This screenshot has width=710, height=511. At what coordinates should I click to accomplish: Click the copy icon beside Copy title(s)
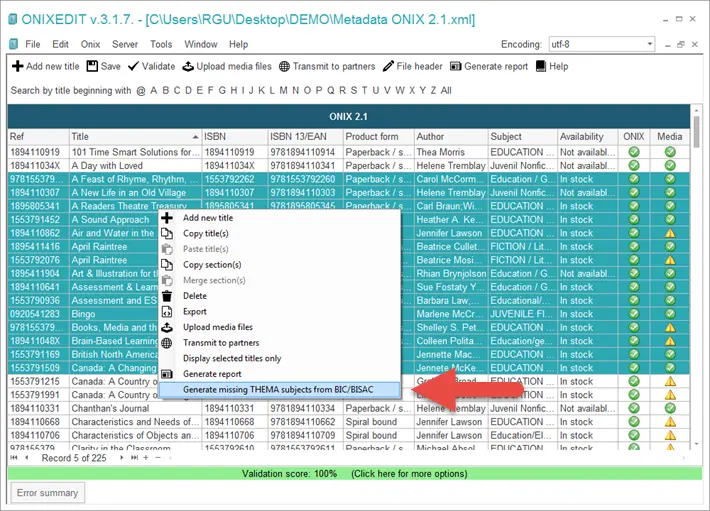coord(167,234)
